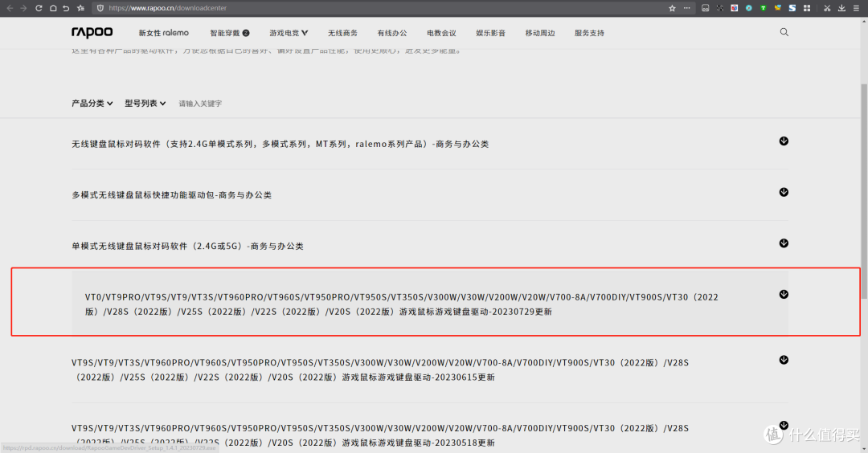Expand the 型号列表 dropdown
This screenshot has width=868, height=453.
click(x=145, y=104)
